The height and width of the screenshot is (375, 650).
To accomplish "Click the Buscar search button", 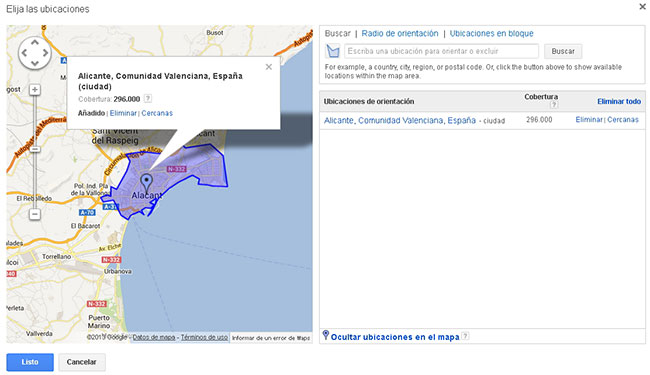I will pos(563,51).
